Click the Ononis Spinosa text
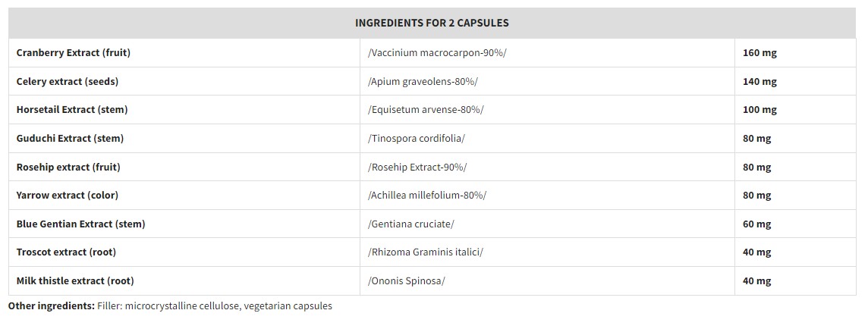The height and width of the screenshot is (332, 868). (406, 280)
